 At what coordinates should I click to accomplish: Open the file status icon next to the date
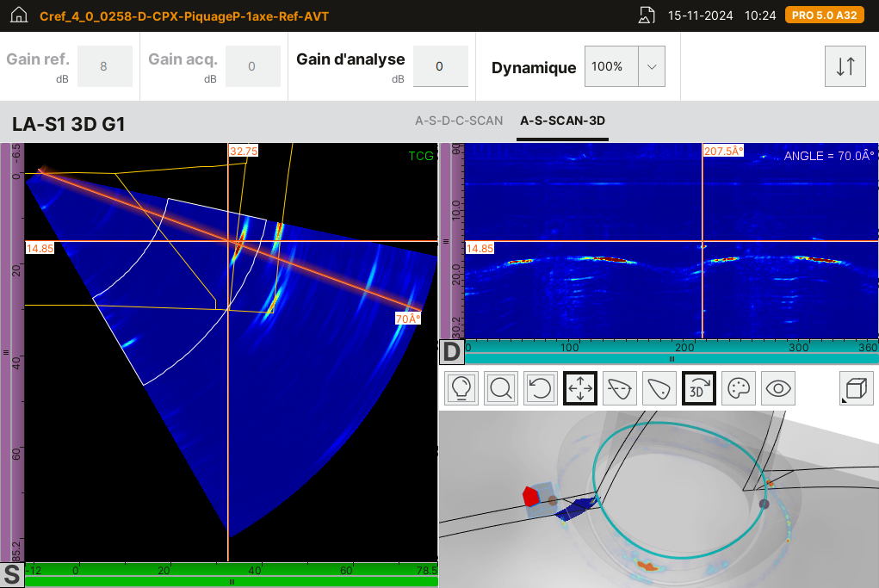[647, 16]
